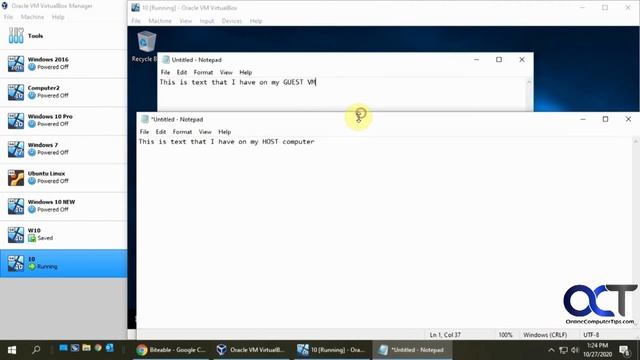Open Tools in VirtualBox Manager sidebar
The width and height of the screenshot is (640, 360).
63,36
